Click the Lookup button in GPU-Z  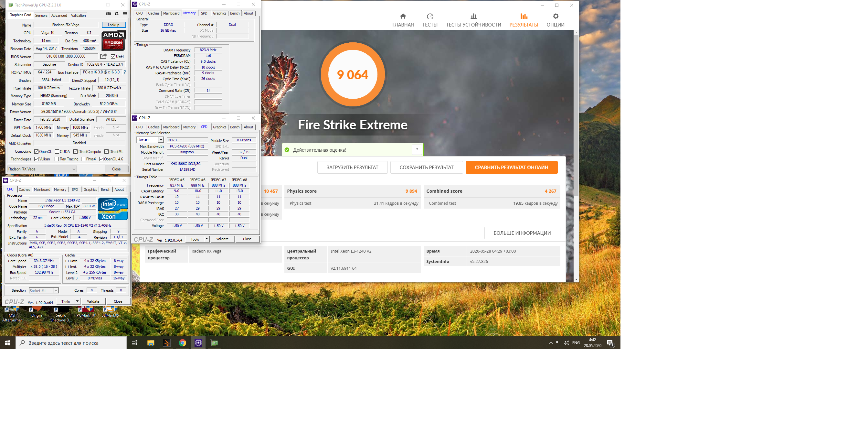pyautogui.click(x=113, y=25)
